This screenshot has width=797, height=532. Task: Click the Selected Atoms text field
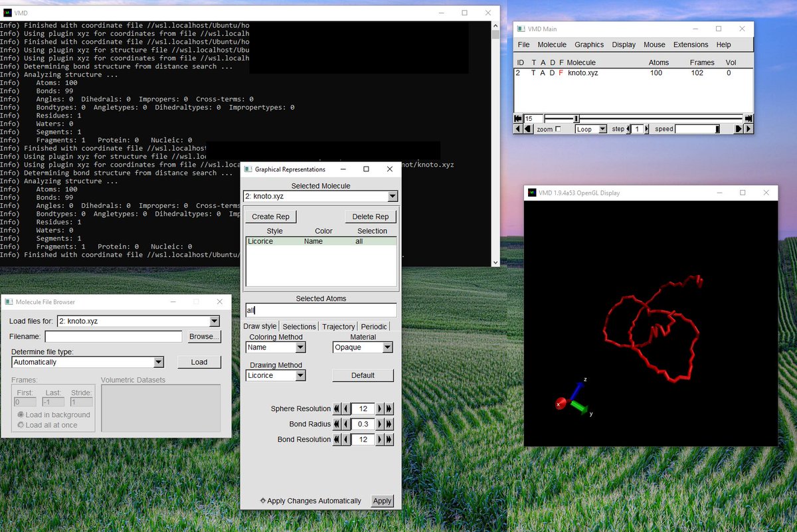pos(321,310)
